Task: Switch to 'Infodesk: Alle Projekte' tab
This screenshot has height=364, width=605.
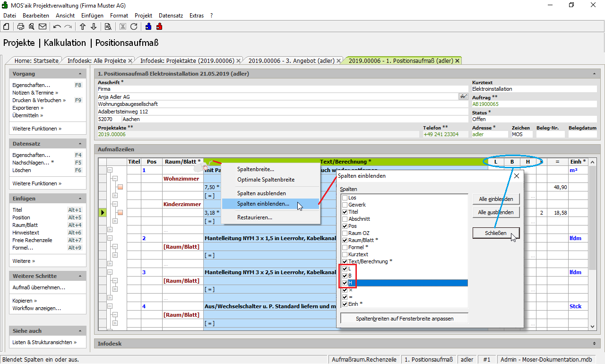Action: (97, 61)
